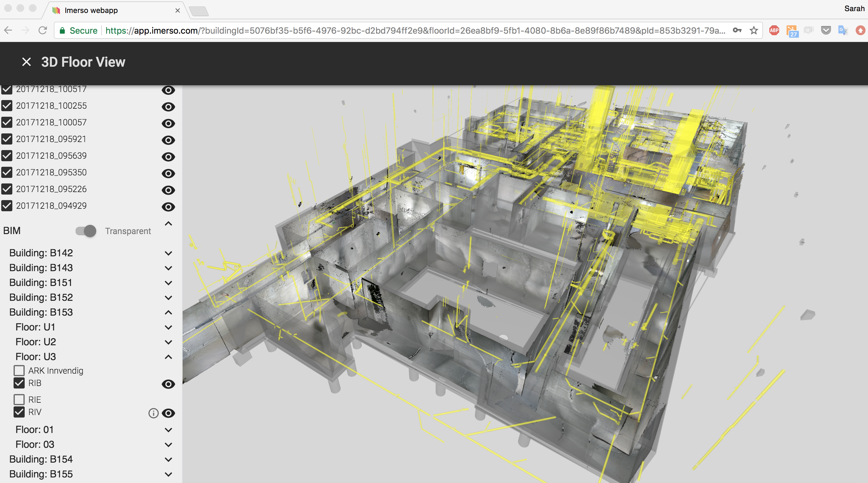
Task: Bookmark page with the star icon
Action: click(x=754, y=31)
